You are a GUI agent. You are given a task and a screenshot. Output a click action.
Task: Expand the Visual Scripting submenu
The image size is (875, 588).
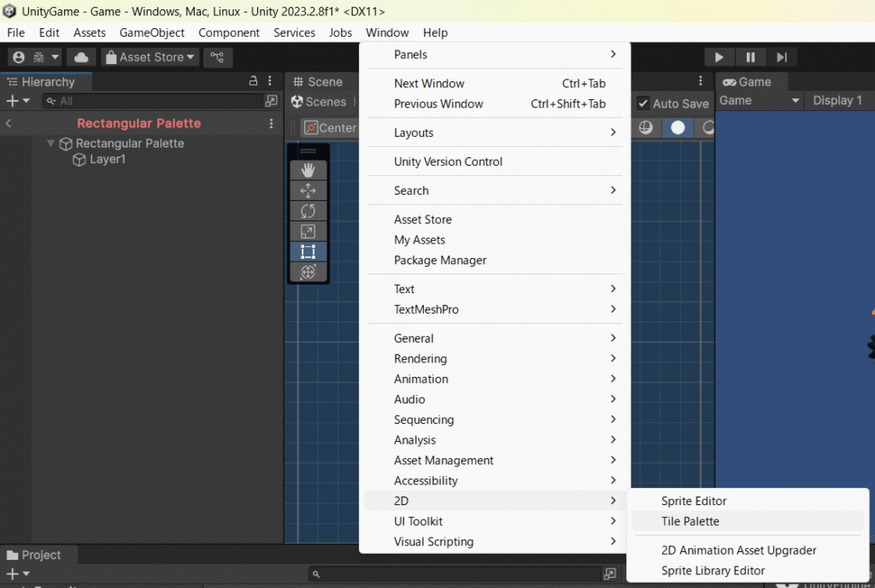[x=495, y=542]
